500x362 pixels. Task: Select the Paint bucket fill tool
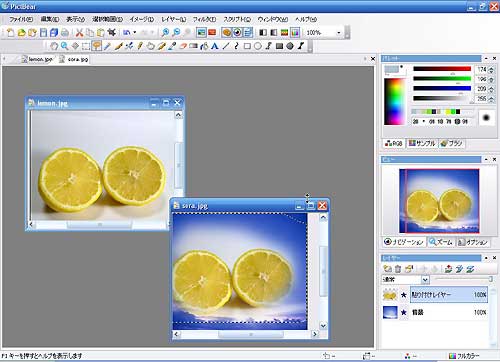[204, 46]
